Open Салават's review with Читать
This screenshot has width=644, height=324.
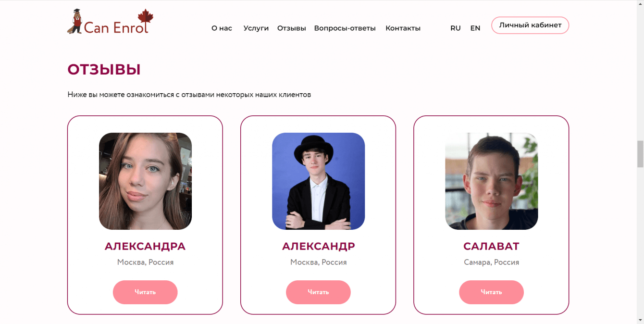[491, 292]
